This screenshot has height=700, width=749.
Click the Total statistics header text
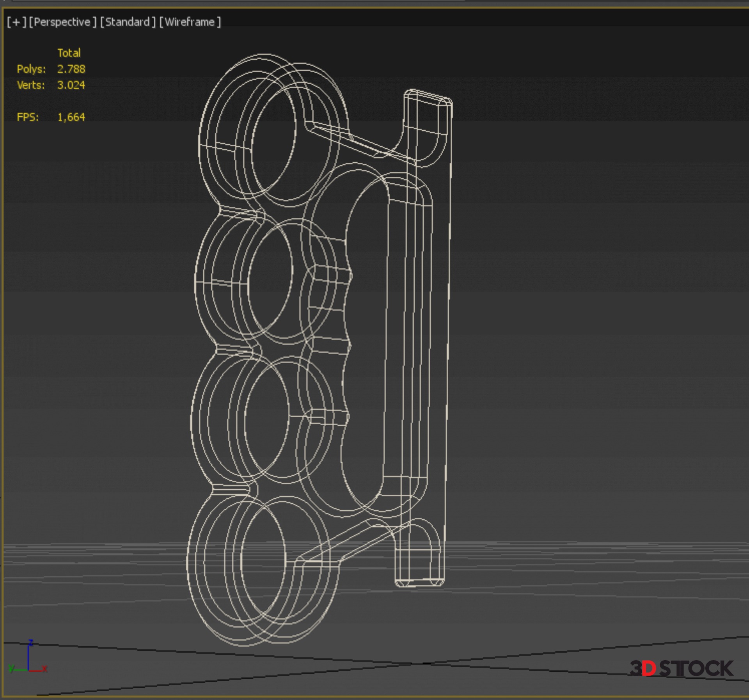click(69, 53)
